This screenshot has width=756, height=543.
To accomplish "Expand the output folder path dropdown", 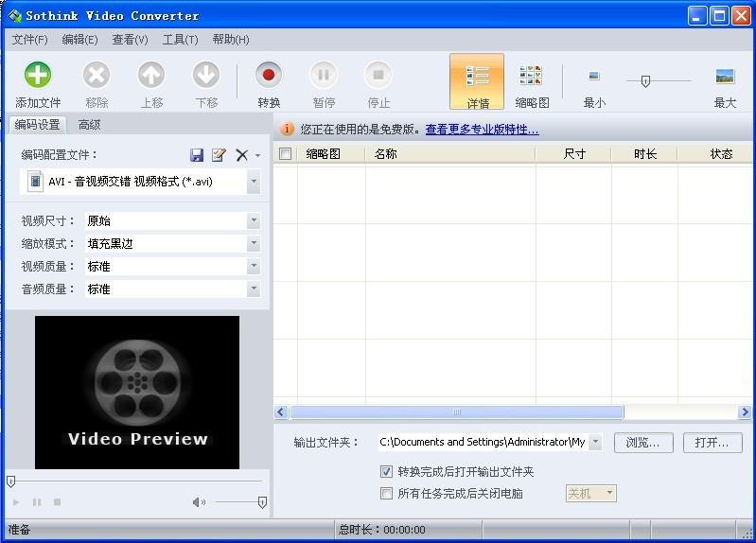I will pyautogui.click(x=596, y=442).
